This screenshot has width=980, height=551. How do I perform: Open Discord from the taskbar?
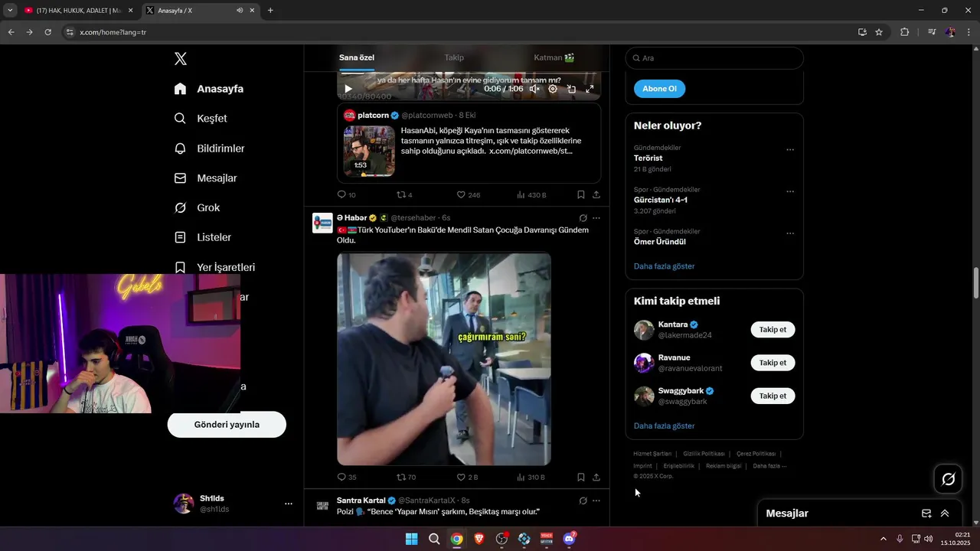(569, 539)
